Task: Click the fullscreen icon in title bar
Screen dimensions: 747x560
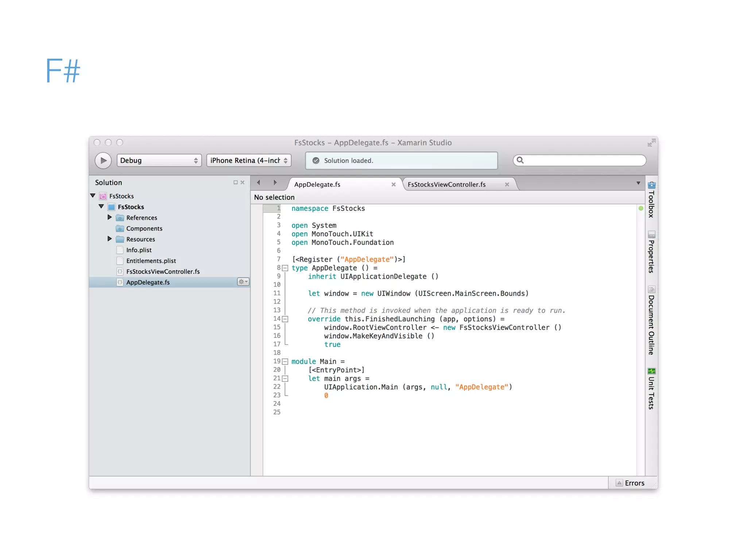Action: [651, 143]
